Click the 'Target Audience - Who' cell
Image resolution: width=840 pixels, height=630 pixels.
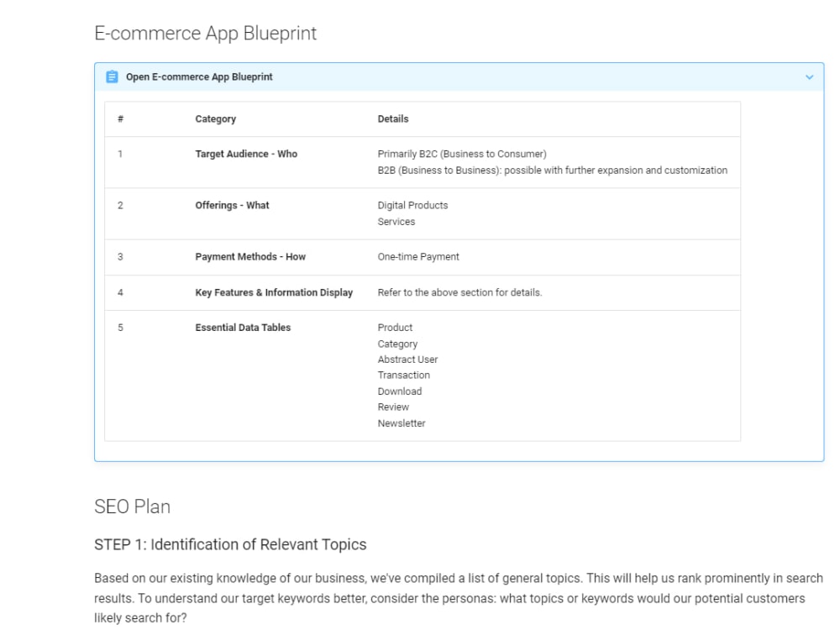point(246,154)
